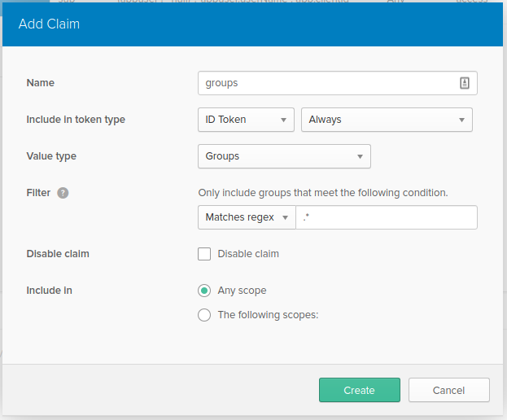
Task: Click the bold Name field label
Action: click(41, 83)
